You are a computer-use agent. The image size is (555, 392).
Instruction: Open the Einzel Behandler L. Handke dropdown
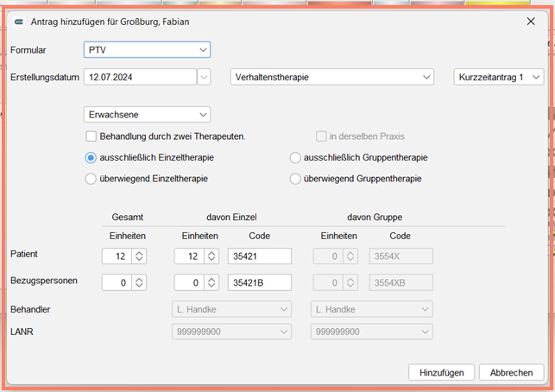pyautogui.click(x=232, y=309)
